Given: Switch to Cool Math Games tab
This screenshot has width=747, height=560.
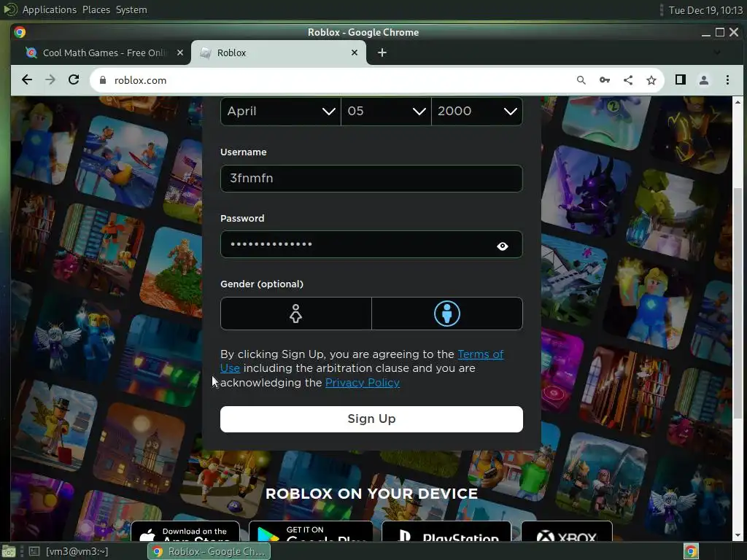Looking at the screenshot, I should pos(104,52).
